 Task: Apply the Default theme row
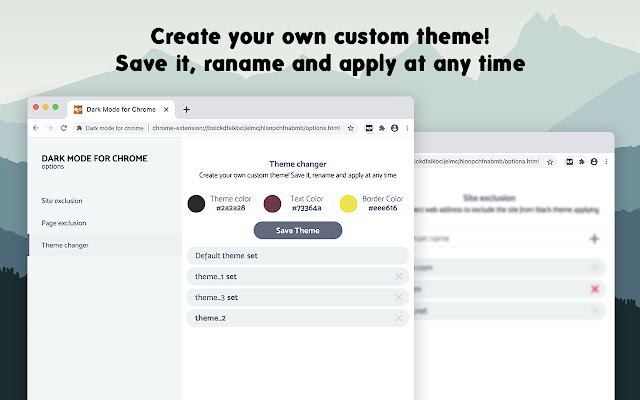click(x=298, y=256)
